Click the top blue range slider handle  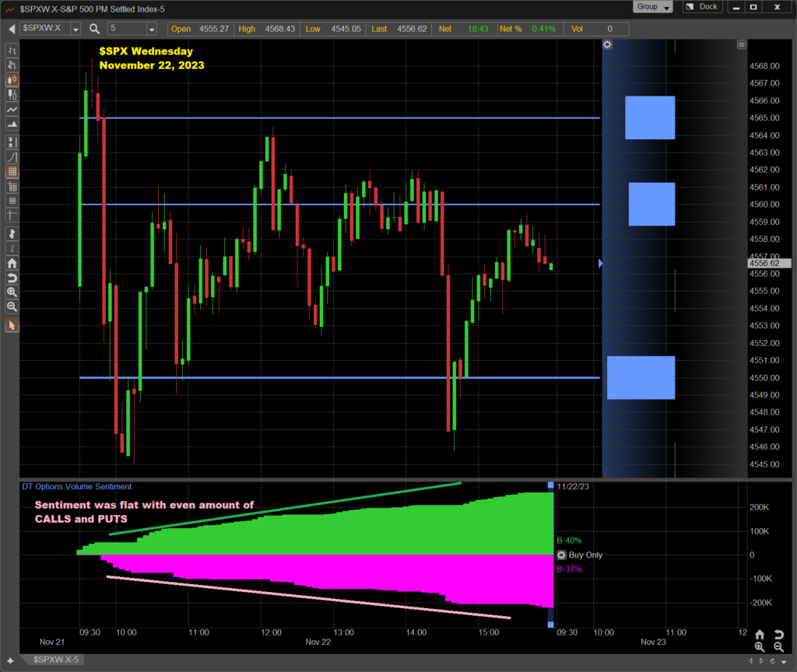point(551,485)
